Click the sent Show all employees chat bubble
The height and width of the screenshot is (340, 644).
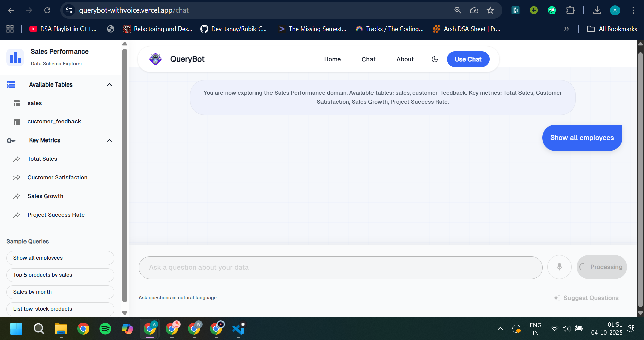[582, 138]
